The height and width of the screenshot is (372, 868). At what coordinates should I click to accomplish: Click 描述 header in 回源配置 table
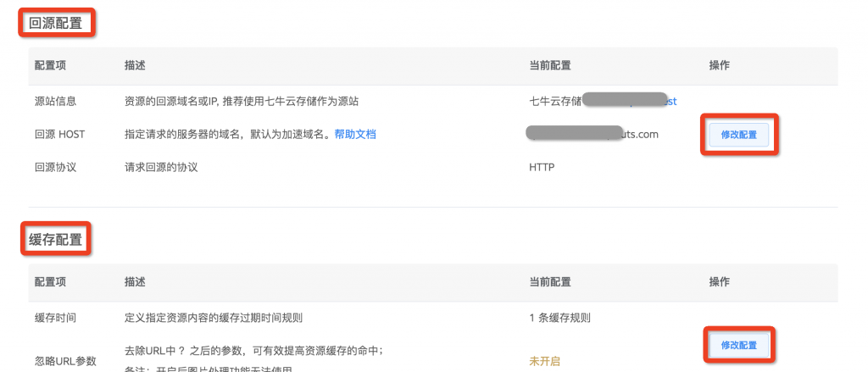click(x=135, y=65)
